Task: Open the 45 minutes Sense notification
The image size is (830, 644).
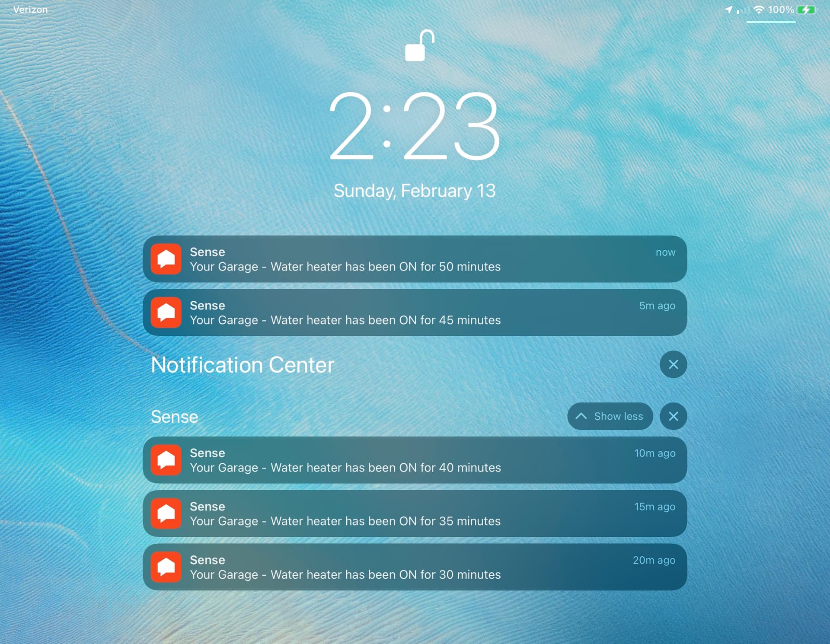Action: [415, 312]
